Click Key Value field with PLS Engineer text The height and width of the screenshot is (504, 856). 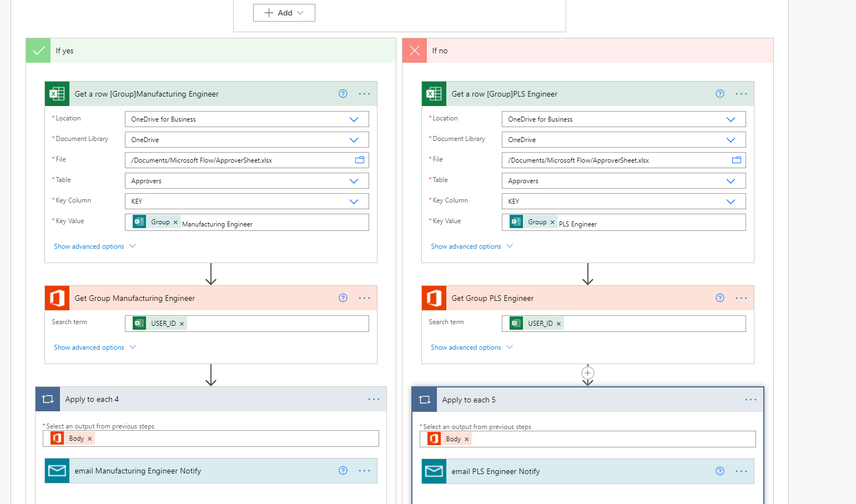624,223
